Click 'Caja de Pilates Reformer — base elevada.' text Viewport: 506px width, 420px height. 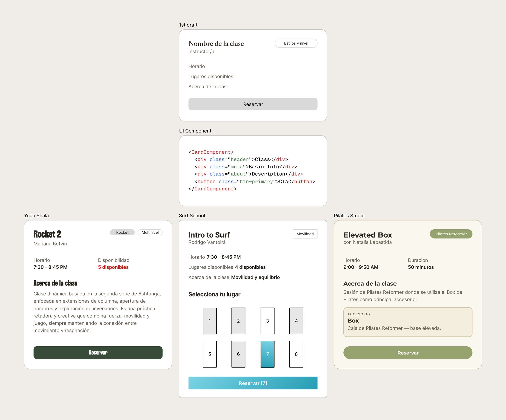coord(394,328)
